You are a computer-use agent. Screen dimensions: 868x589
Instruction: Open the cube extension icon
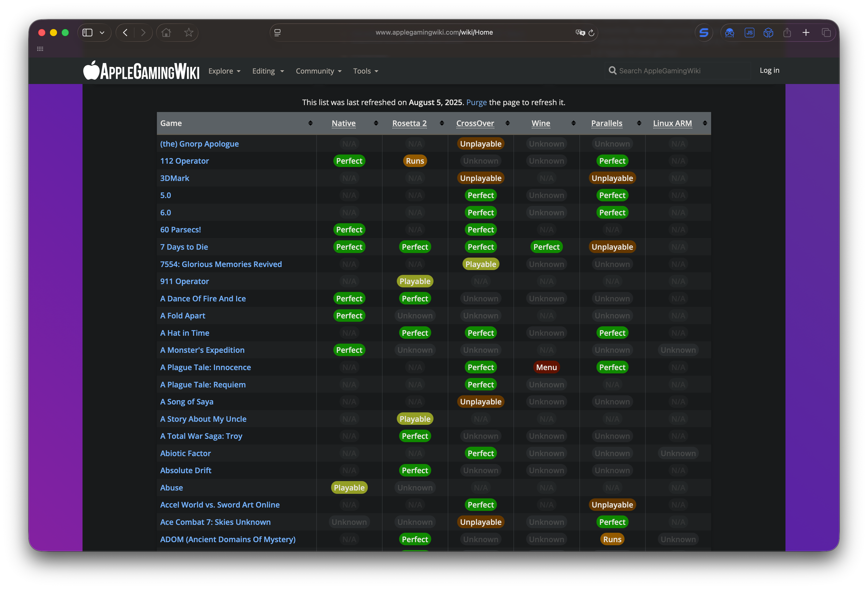pyautogui.click(x=768, y=33)
